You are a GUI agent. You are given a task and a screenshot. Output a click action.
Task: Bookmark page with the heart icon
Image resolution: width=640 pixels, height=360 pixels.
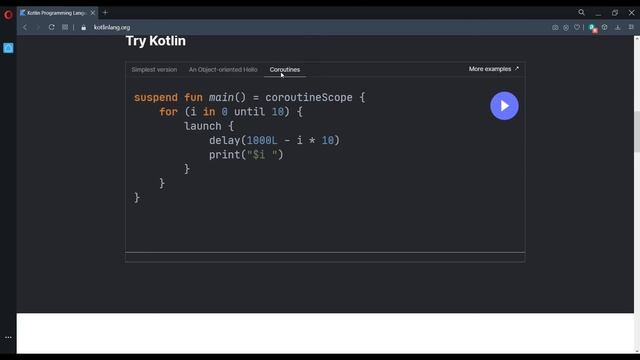coord(577,27)
